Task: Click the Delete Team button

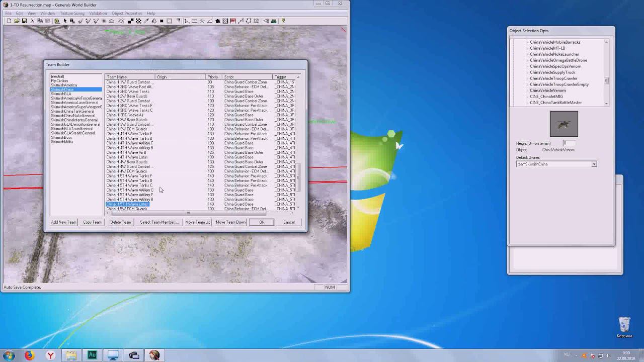Action: (120, 222)
